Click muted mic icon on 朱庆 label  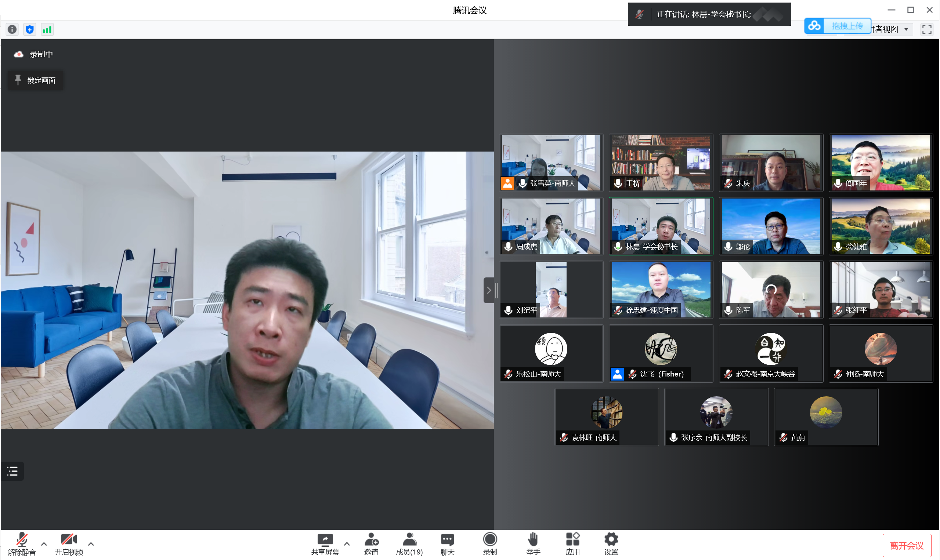(728, 183)
